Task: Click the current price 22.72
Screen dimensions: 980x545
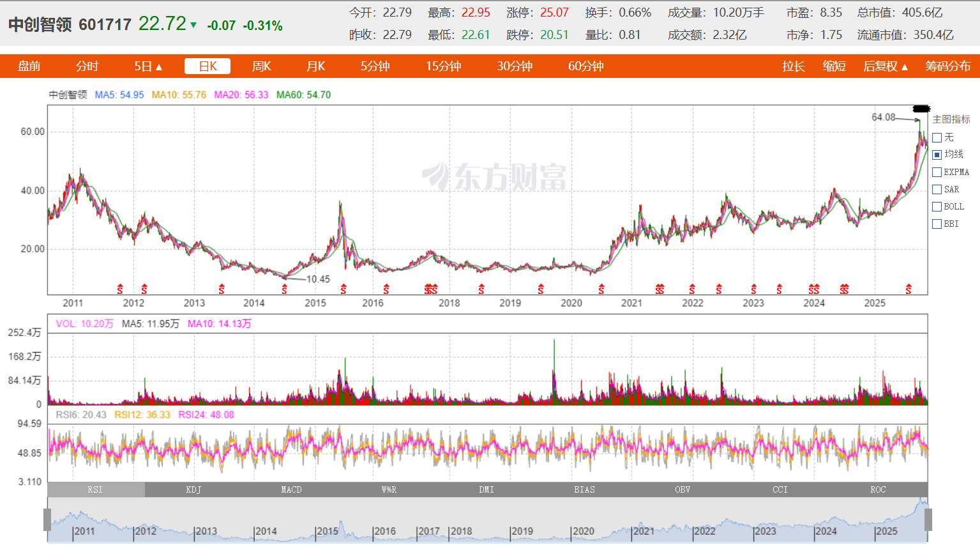Action: pos(162,24)
